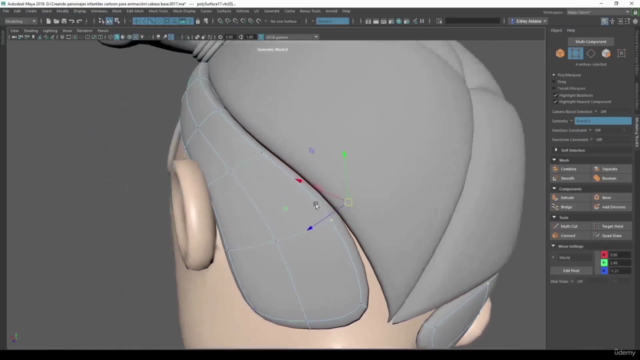
Task: Open the Mesh Tools menu
Action: tap(158, 11)
